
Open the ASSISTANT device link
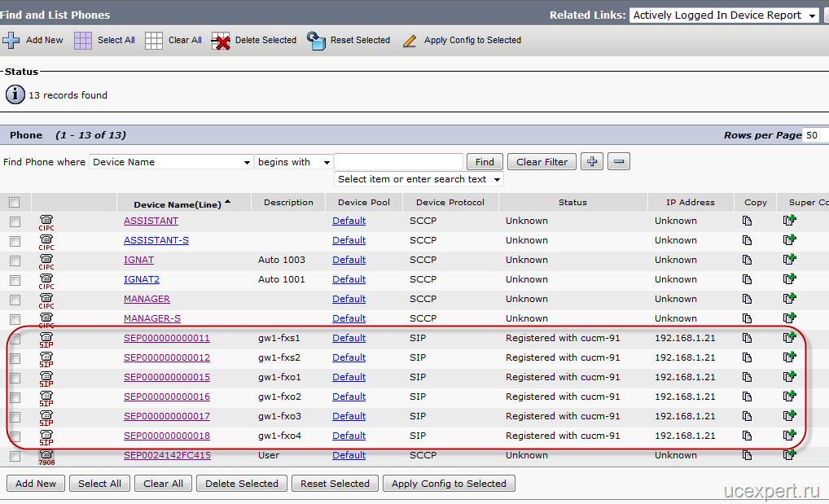coord(151,221)
